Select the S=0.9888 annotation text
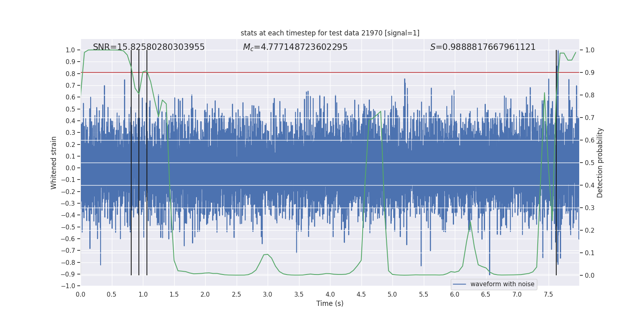Screen dimensions: 644x322 (483, 47)
